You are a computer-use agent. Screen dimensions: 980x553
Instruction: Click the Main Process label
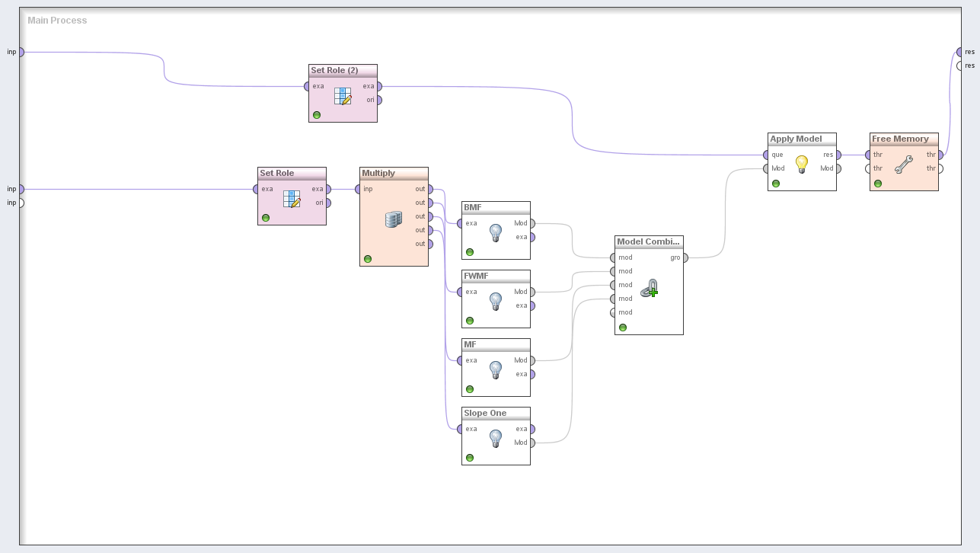coord(57,21)
